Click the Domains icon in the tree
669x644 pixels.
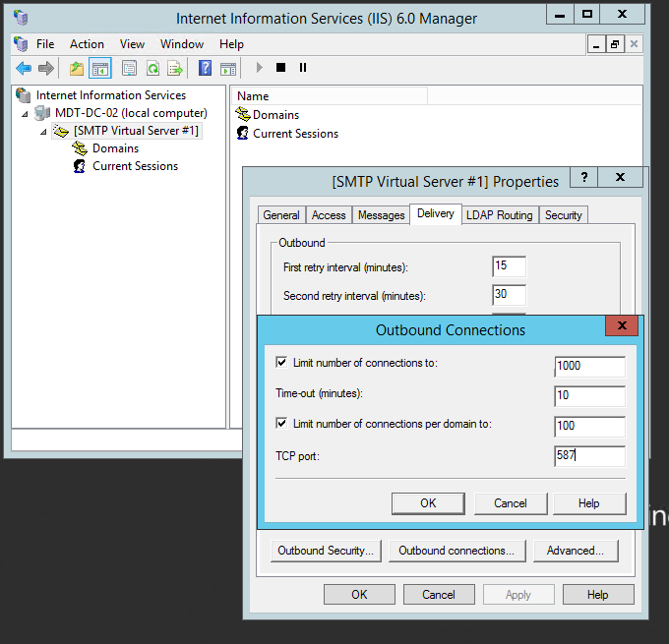point(80,148)
